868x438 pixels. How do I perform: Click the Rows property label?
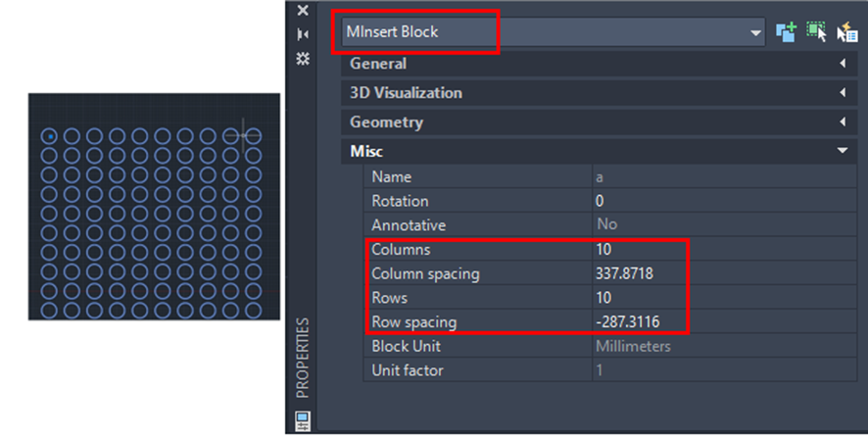pos(389,298)
